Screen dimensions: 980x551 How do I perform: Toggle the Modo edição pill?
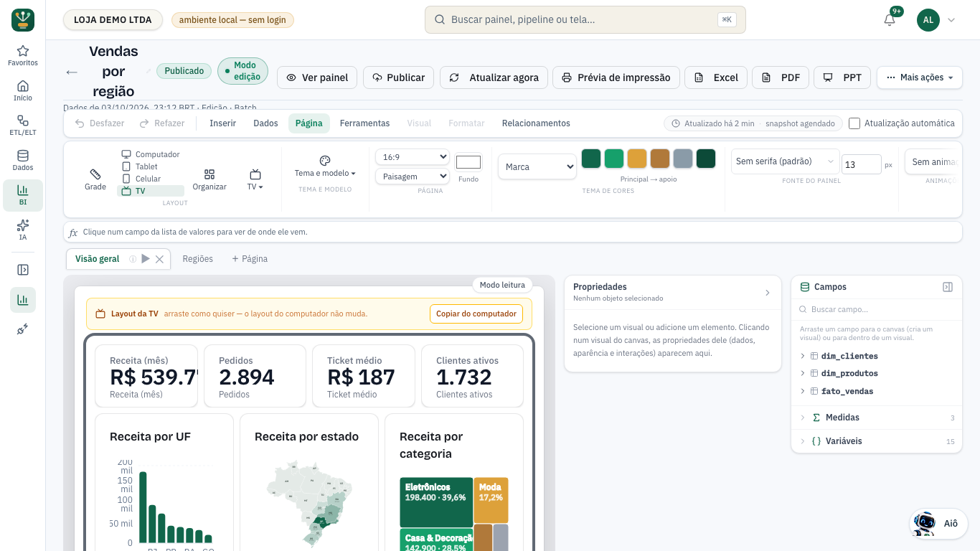tap(242, 71)
